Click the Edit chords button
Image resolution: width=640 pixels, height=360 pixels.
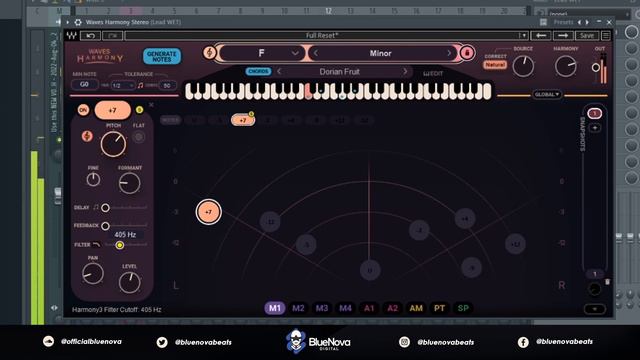click(x=433, y=73)
